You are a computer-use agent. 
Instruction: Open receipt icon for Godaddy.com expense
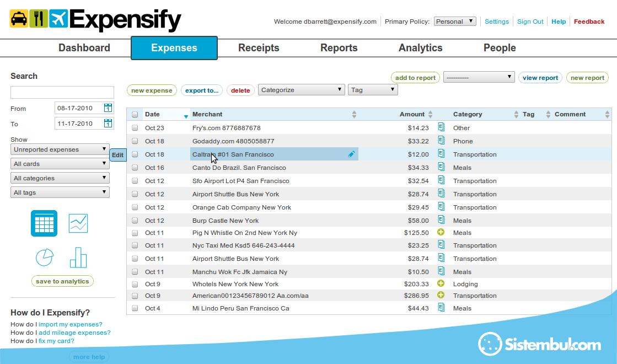pyautogui.click(x=441, y=140)
